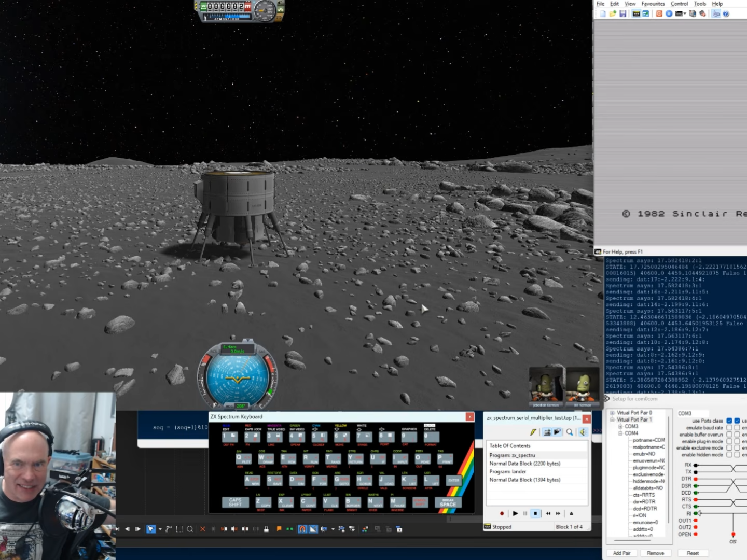This screenshot has height=560, width=747.
Task: Click the Add Pair button
Action: 621,553
